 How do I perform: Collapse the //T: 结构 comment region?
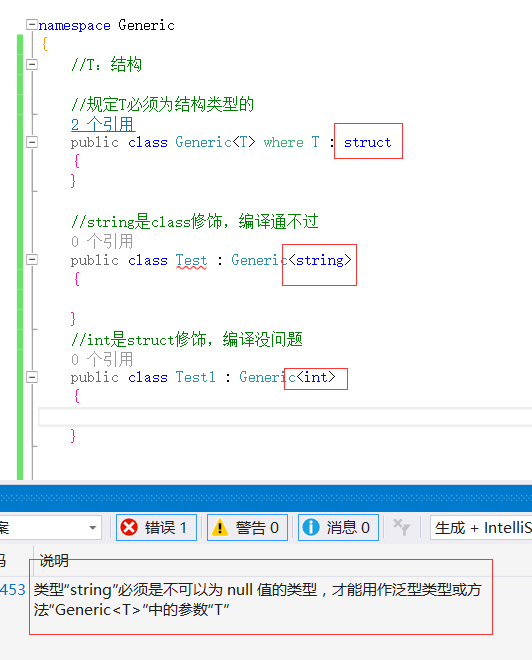tap(32, 64)
